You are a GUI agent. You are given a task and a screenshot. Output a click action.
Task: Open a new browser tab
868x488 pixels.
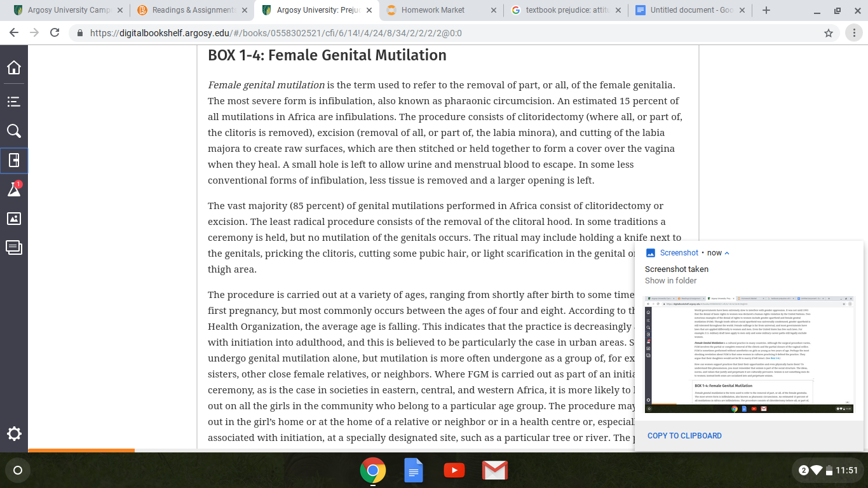(766, 10)
